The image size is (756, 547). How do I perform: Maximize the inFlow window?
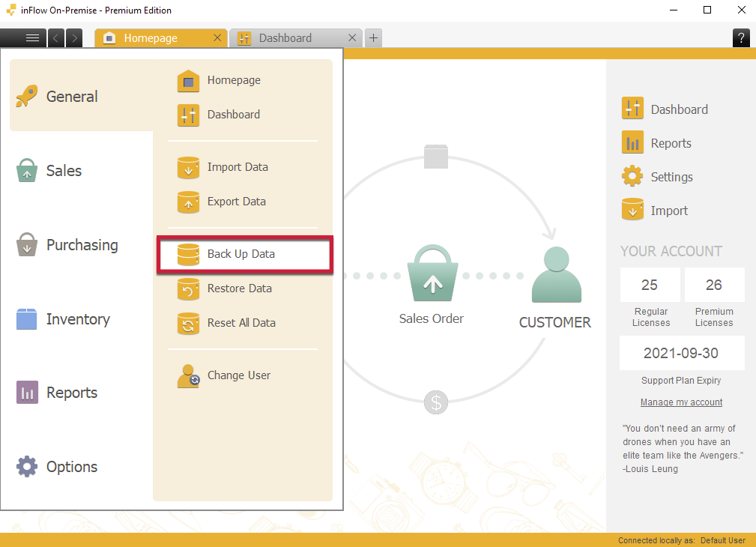(707, 10)
